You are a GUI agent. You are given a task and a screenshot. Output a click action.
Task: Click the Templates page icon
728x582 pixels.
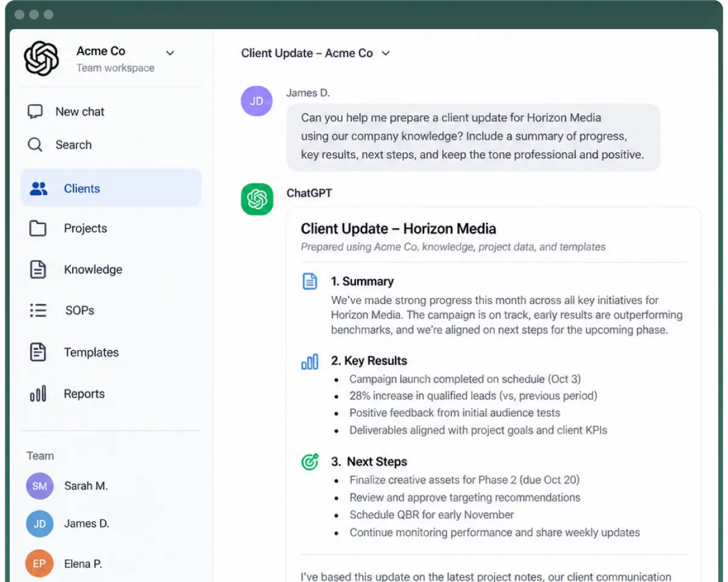(x=38, y=352)
